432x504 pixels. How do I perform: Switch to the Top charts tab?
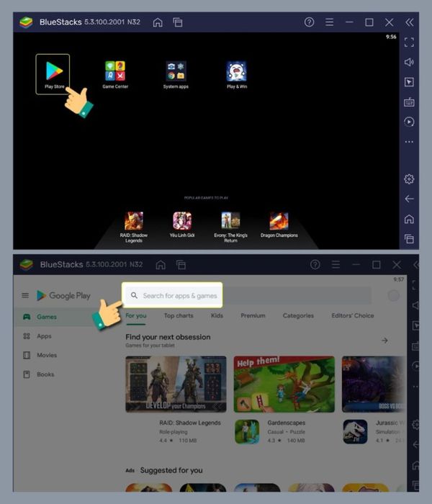click(179, 315)
